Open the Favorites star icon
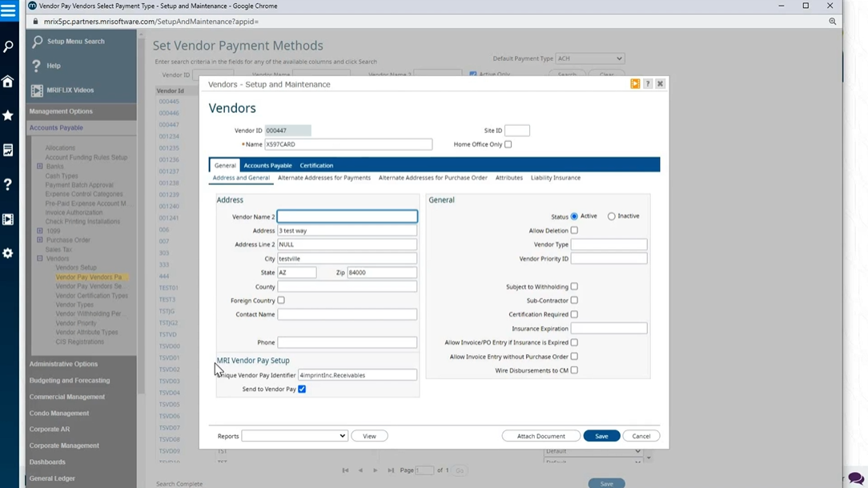This screenshot has width=868, height=488. (8, 115)
